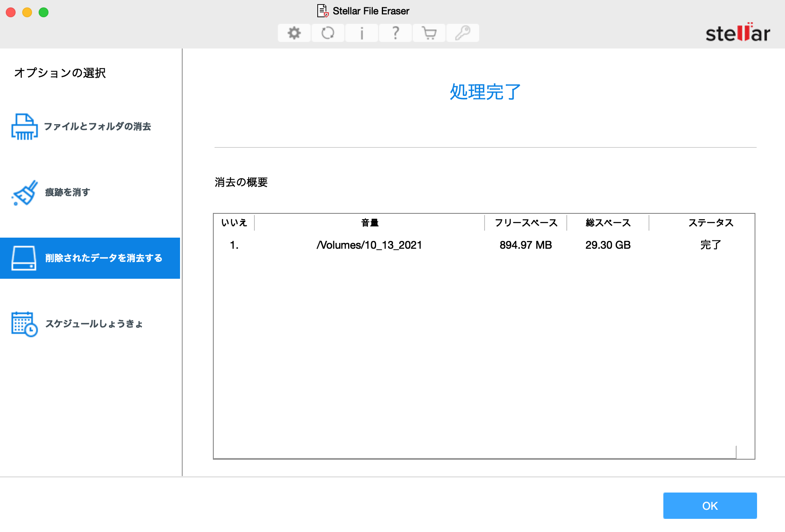
Task: Maximize window with green button
Action: pyautogui.click(x=44, y=12)
